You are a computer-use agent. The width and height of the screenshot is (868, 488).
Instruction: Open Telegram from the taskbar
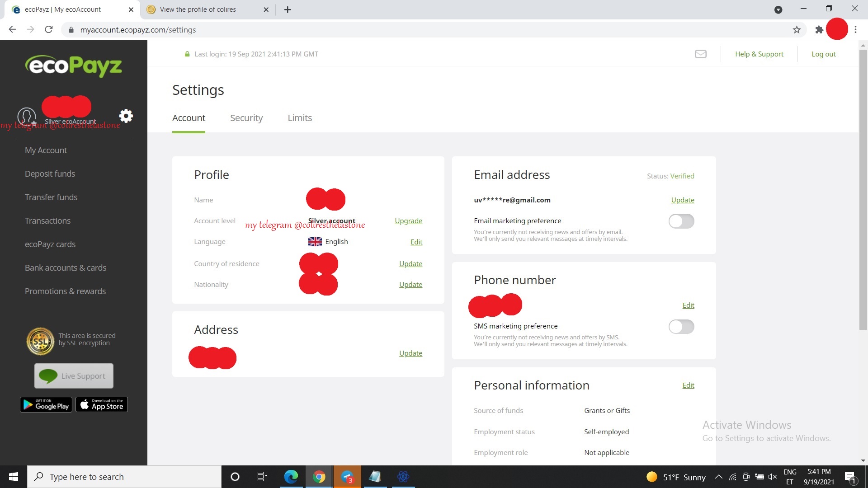(x=347, y=477)
